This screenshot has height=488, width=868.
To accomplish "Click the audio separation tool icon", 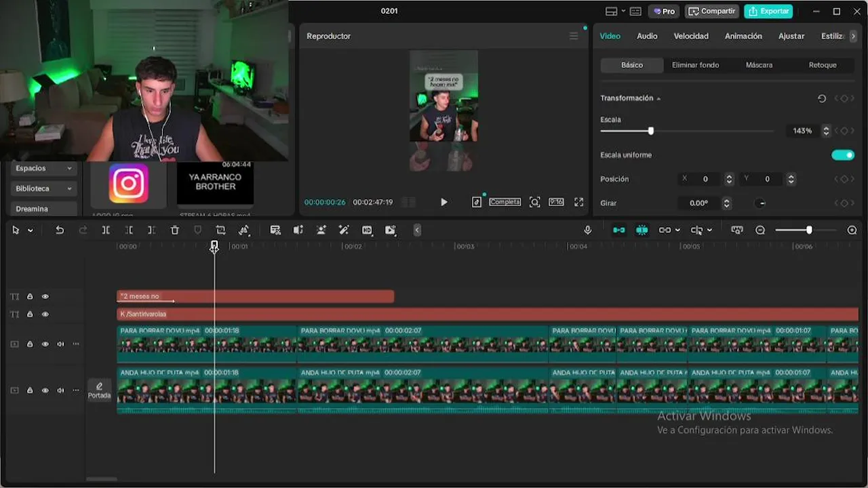I will pyautogui.click(x=298, y=230).
